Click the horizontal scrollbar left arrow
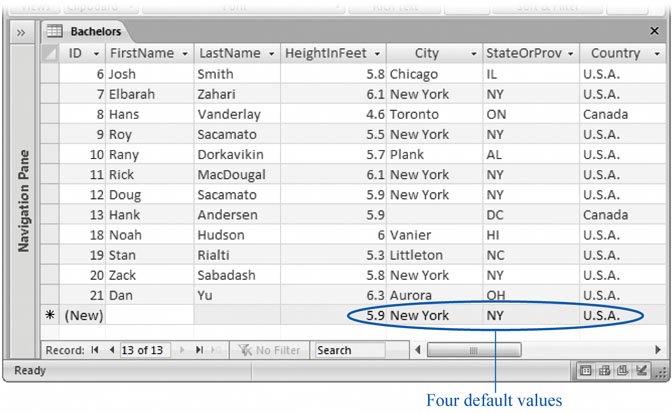This screenshot has width=672, height=413. tap(418, 350)
